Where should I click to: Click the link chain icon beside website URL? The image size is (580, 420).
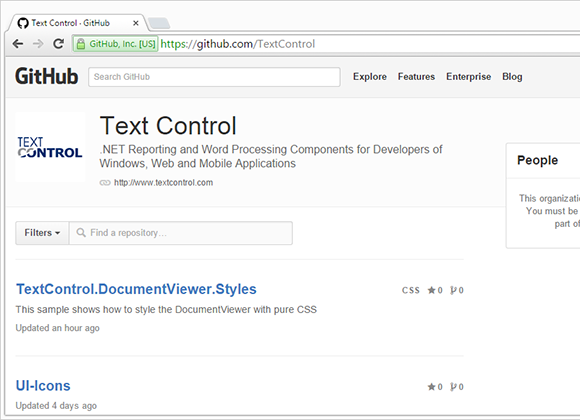pyautogui.click(x=105, y=183)
